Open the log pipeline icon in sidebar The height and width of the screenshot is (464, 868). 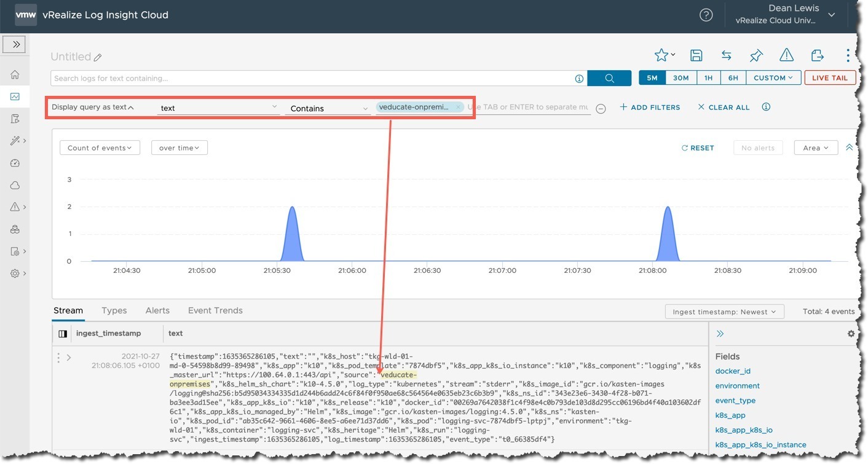pyautogui.click(x=15, y=119)
